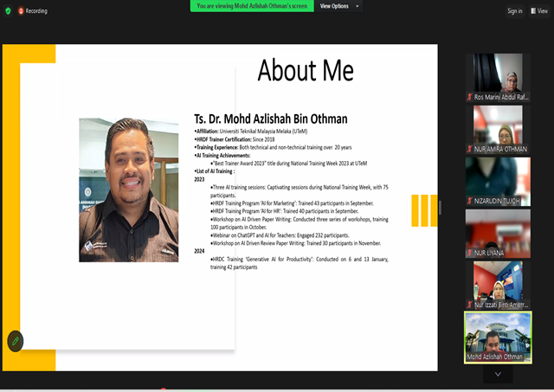The height and width of the screenshot is (392, 554).
Task: Click muted mic icon on NUR LIYANA tile
Action: [470, 253]
